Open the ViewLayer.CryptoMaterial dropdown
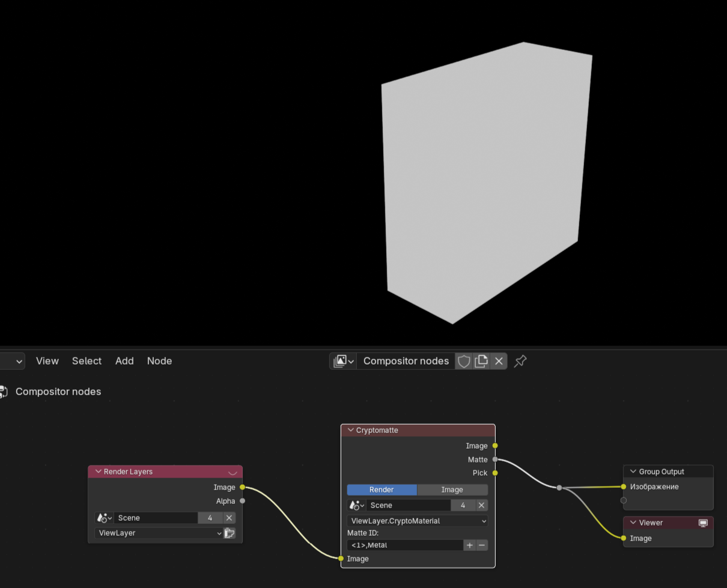 (x=418, y=521)
